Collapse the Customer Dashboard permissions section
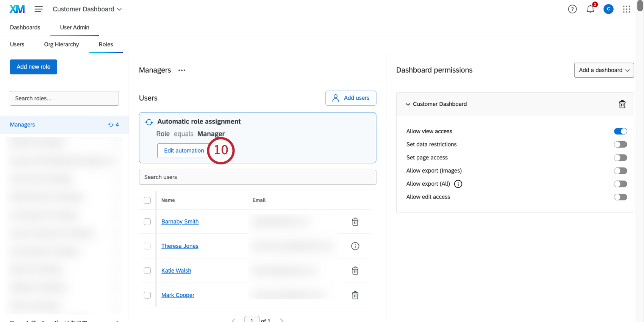The height and width of the screenshot is (322, 644). coord(408,104)
